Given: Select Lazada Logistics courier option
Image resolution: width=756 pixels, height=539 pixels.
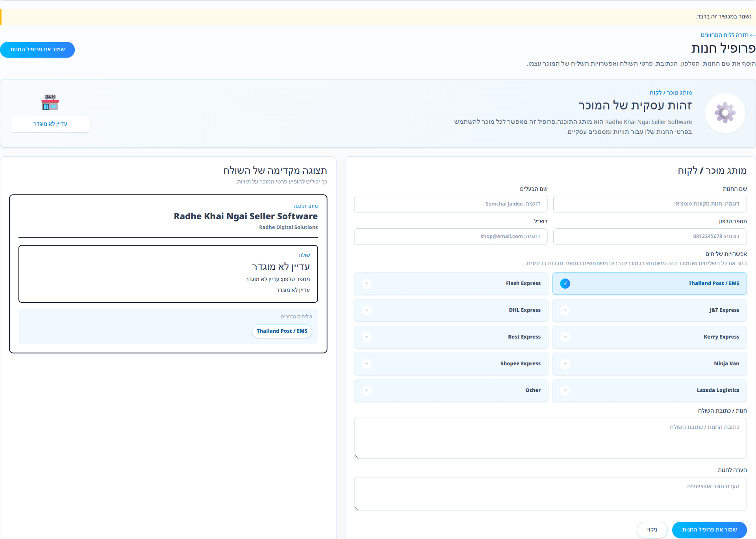Looking at the screenshot, I should click(x=649, y=391).
